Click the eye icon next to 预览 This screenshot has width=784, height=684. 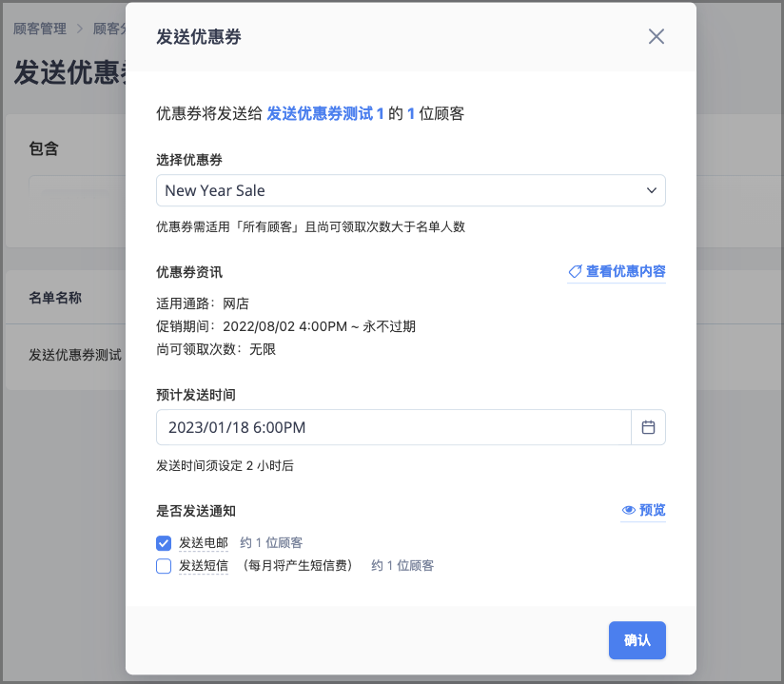click(629, 510)
